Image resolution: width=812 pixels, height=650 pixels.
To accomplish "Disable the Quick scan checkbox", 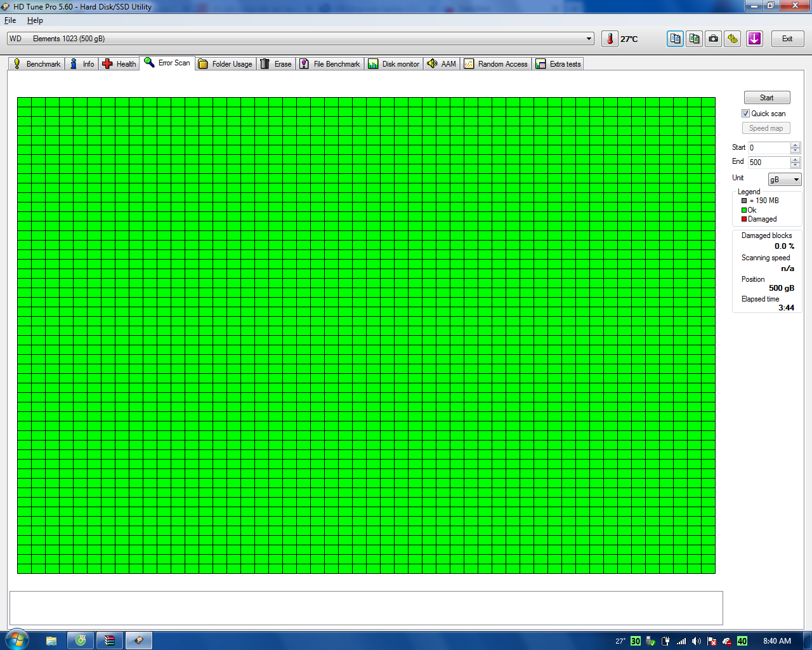I will click(746, 113).
